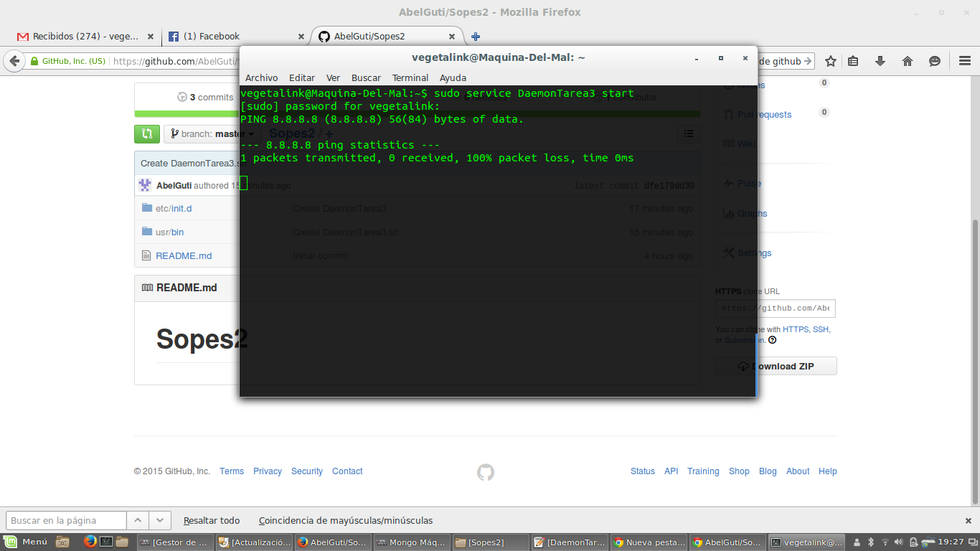Open the Contact footer link
The height and width of the screenshot is (551, 980).
click(x=347, y=471)
